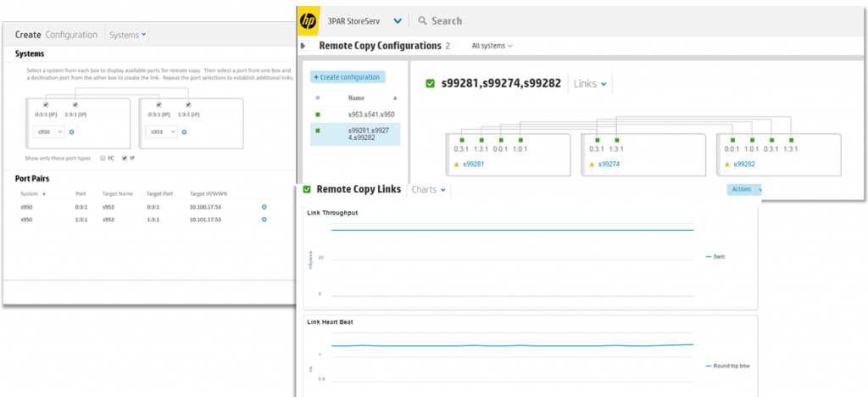Focus the Search input field

coord(447,21)
